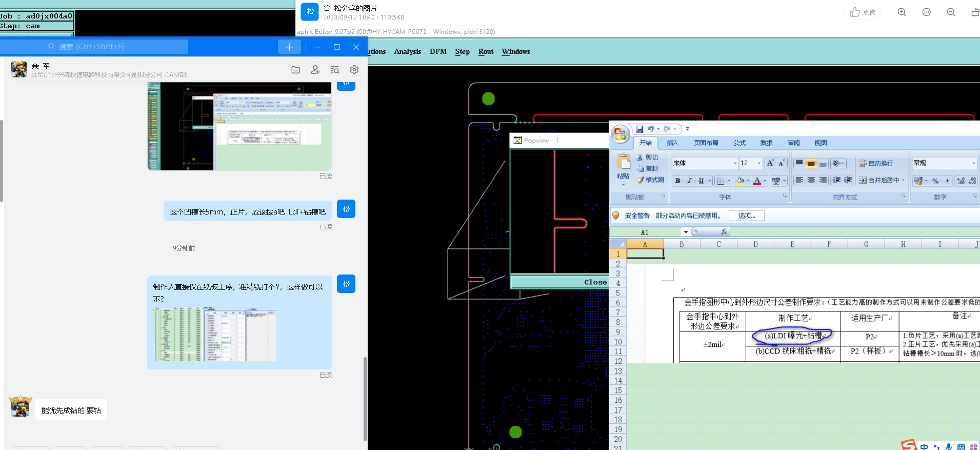Open the 字体 group dialog launcher
Viewport: 980px width, 450px height.
pos(785,196)
